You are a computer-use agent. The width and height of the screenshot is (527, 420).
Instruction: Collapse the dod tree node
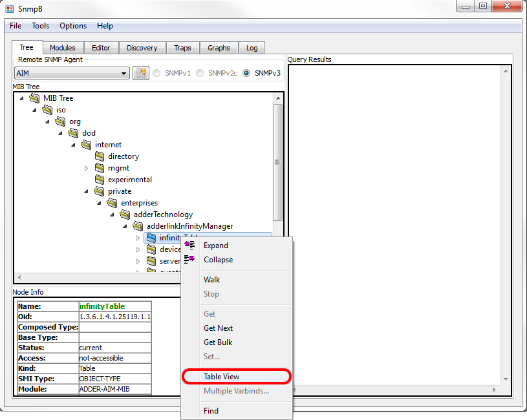click(x=60, y=133)
